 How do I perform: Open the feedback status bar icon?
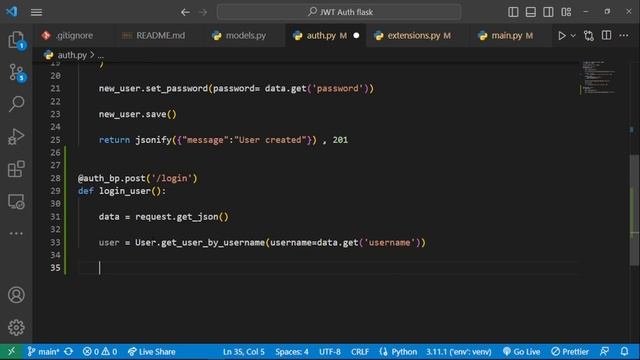tap(604, 351)
